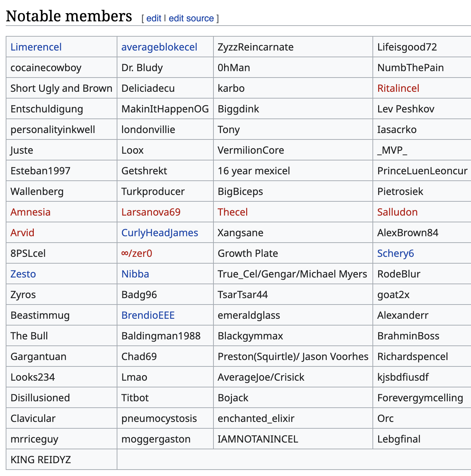Open the Limerencel member page
Image resolution: width=471 pixels, height=476 pixels.
click(x=36, y=47)
